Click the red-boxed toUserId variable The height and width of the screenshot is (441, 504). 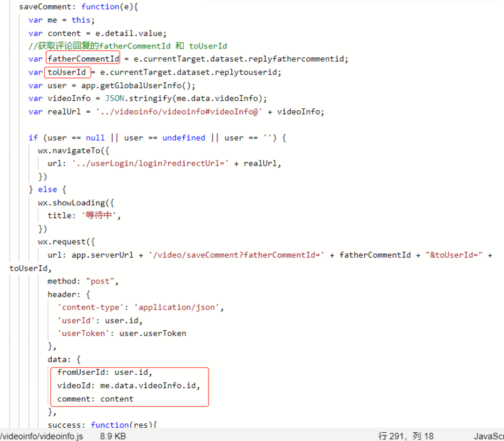(67, 72)
